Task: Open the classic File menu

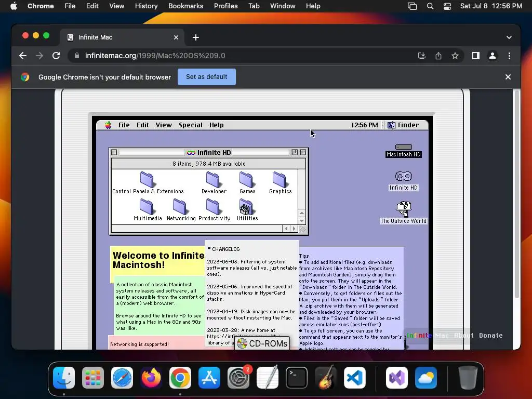Action: [124, 125]
